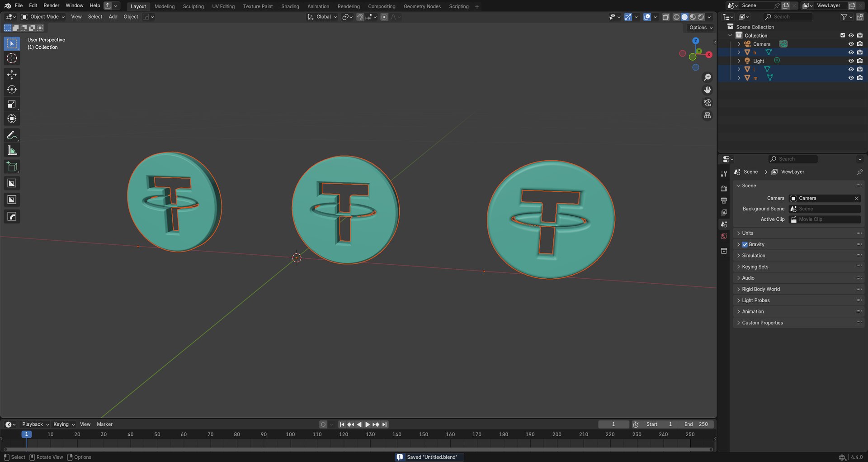Open the Playback dropdown in timeline

tap(35, 424)
